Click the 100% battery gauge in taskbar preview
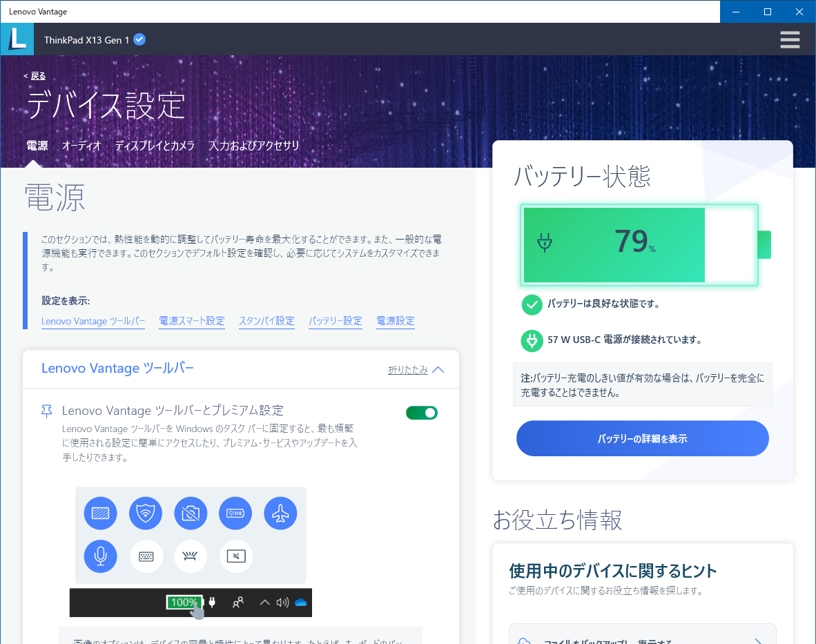The width and height of the screenshot is (816, 644). [x=184, y=603]
